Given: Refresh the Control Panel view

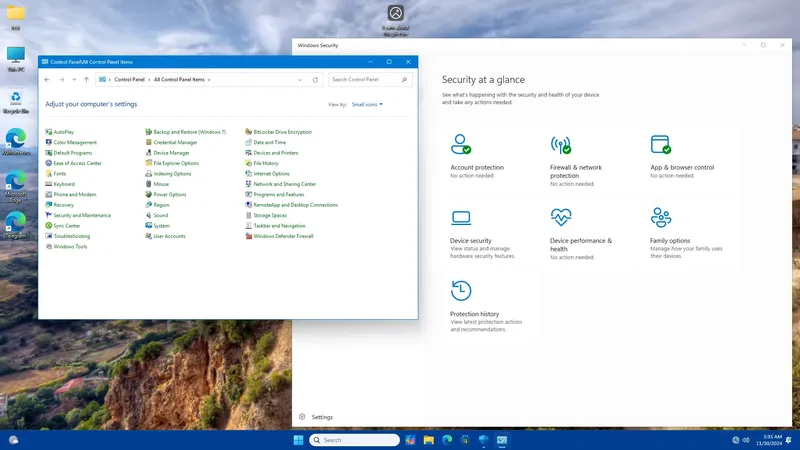Looking at the screenshot, I should tap(315, 80).
